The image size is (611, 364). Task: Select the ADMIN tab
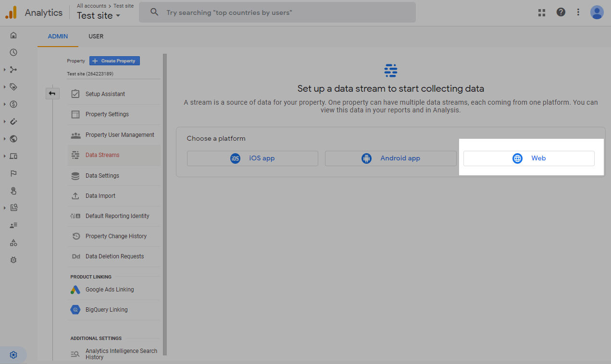(x=58, y=36)
